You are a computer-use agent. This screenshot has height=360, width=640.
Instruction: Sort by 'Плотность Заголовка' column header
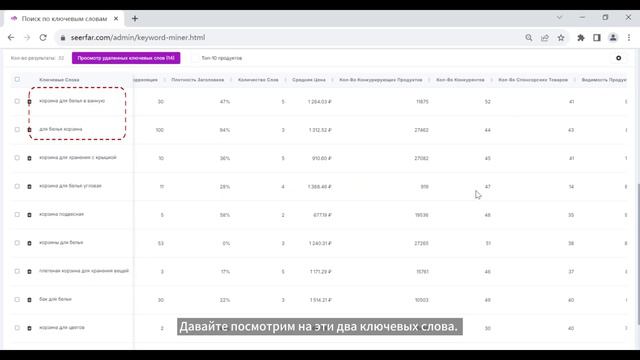pyautogui.click(x=198, y=80)
